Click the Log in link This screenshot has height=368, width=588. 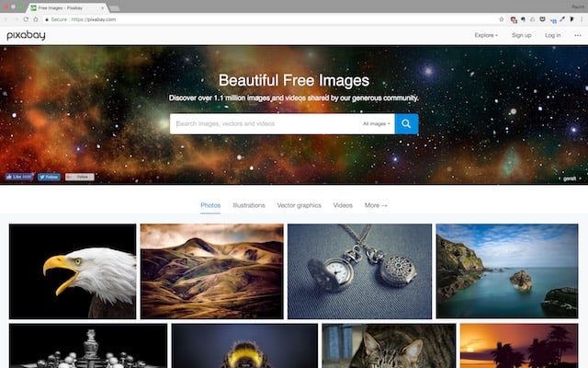tap(552, 35)
